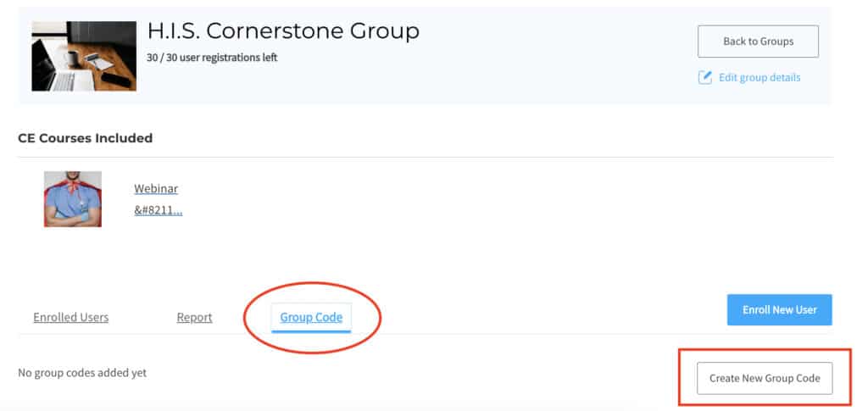Click Create New Group Code button
This screenshot has width=868, height=411.
click(765, 378)
